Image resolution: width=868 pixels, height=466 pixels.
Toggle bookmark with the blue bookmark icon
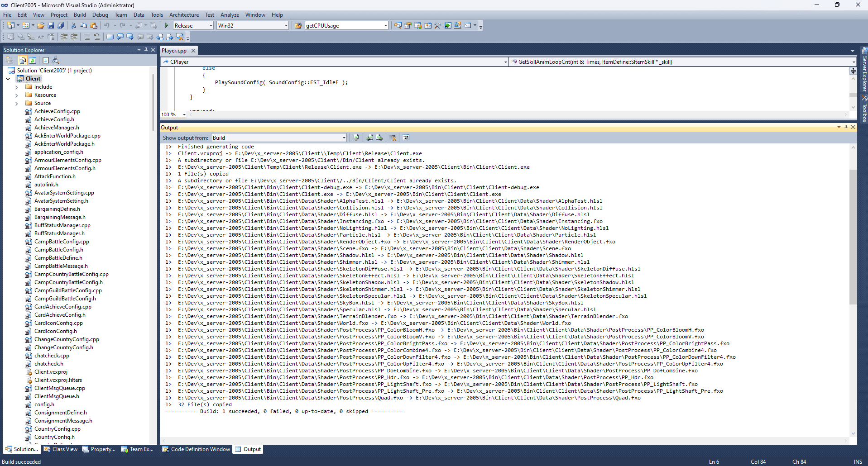point(110,37)
